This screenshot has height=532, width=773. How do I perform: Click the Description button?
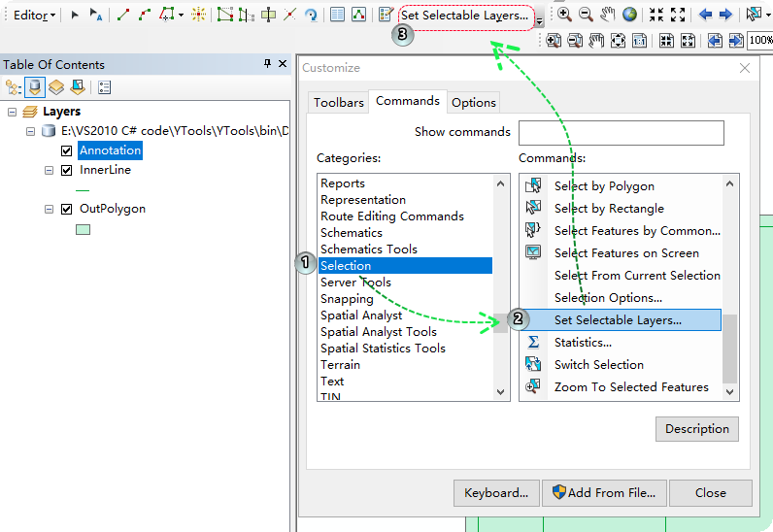click(697, 429)
